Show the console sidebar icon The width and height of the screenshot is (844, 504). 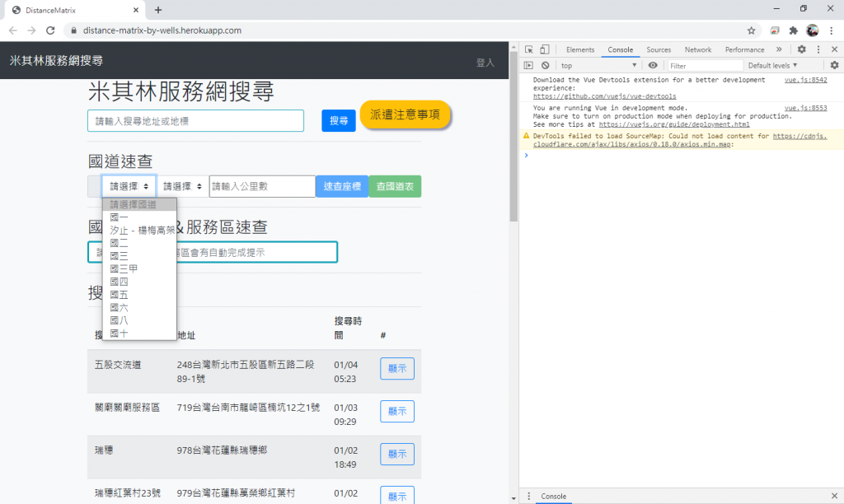(x=528, y=66)
